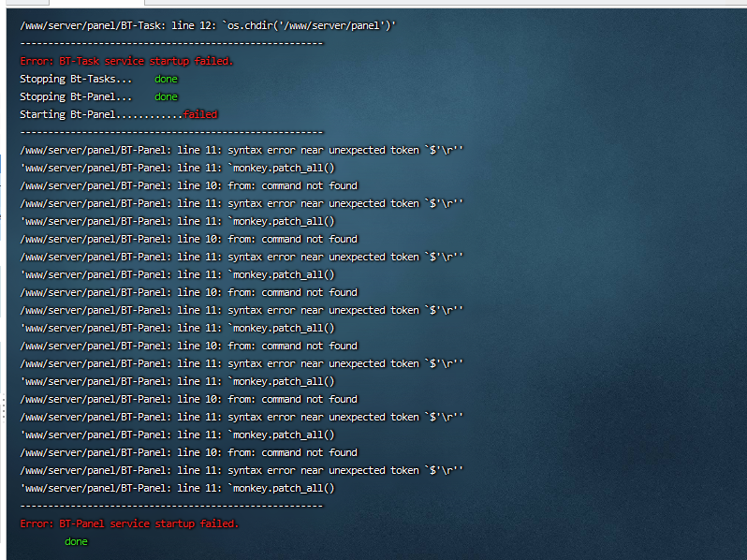Click the last green done at the bottom
The width and height of the screenshot is (747, 560).
click(x=76, y=541)
